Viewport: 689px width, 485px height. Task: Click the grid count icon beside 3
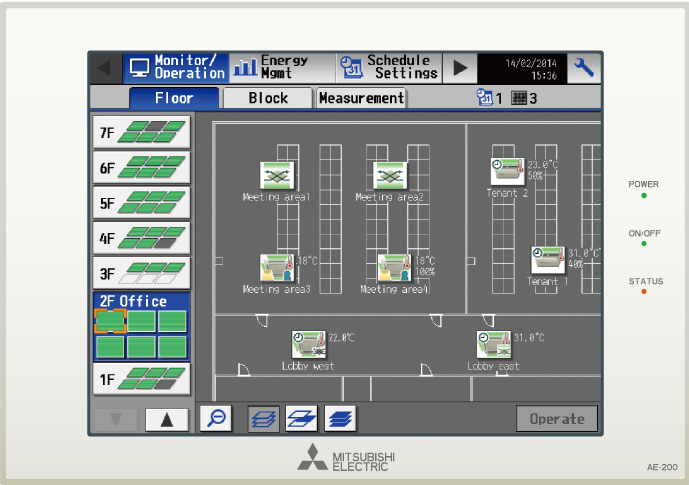(519, 98)
